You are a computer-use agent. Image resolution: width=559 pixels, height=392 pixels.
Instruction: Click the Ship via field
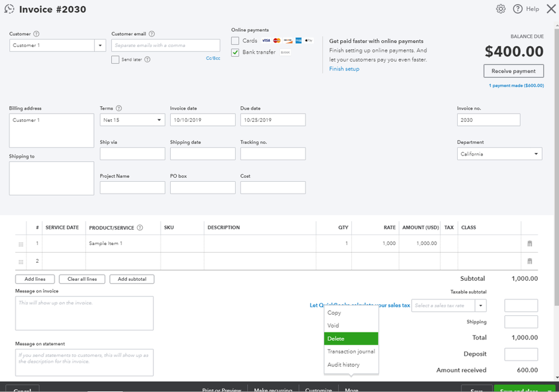[x=132, y=154]
